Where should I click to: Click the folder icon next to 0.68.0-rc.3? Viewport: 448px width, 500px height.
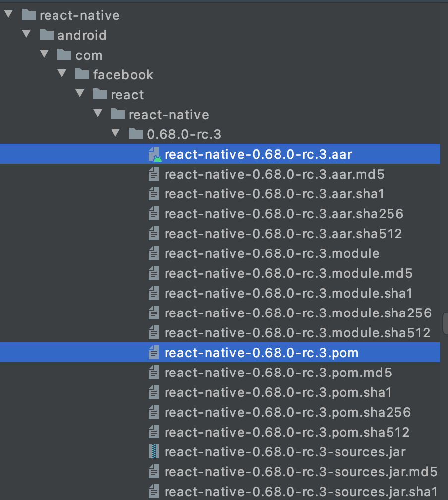136,134
